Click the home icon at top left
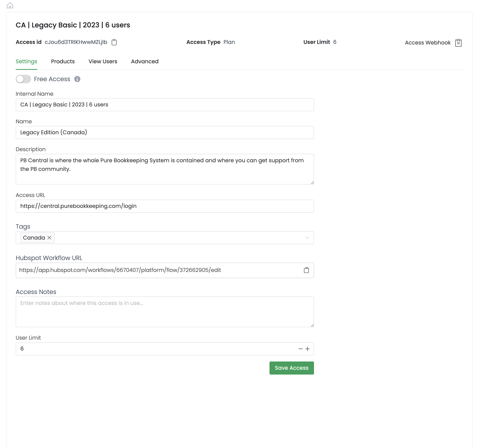This screenshot has width=478, height=448. (x=10, y=5)
